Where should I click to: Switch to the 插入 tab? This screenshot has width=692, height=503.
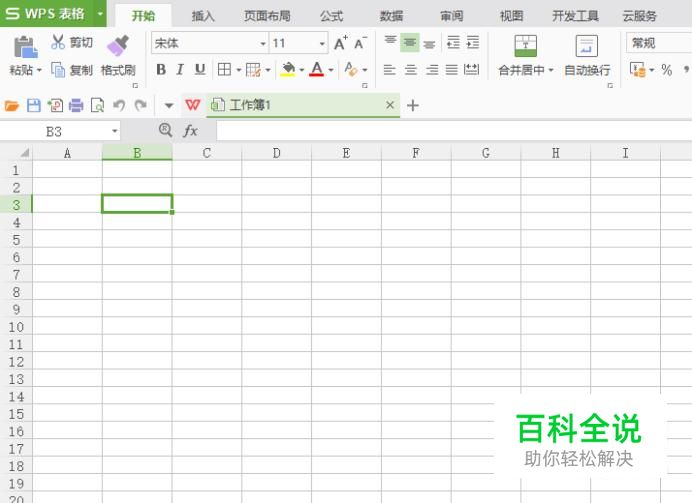[x=203, y=16]
